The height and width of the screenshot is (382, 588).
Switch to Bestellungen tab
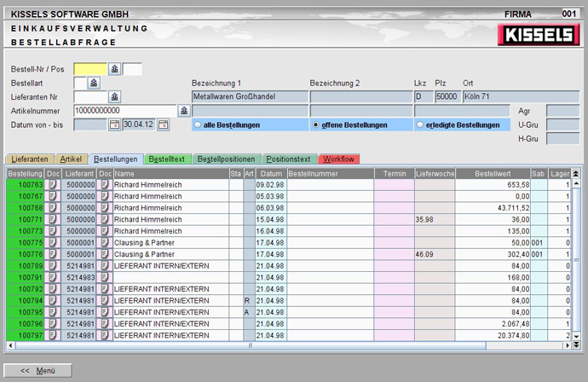[116, 159]
